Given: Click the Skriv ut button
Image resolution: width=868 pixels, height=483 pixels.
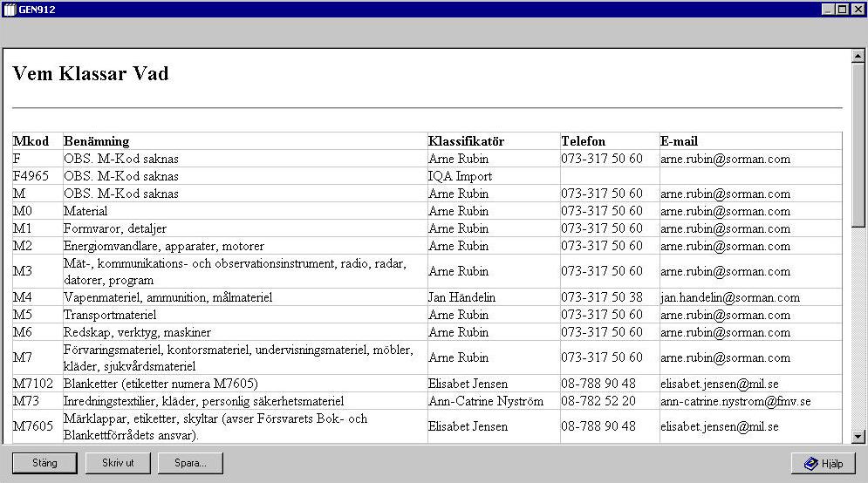Looking at the screenshot, I should tap(118, 463).
